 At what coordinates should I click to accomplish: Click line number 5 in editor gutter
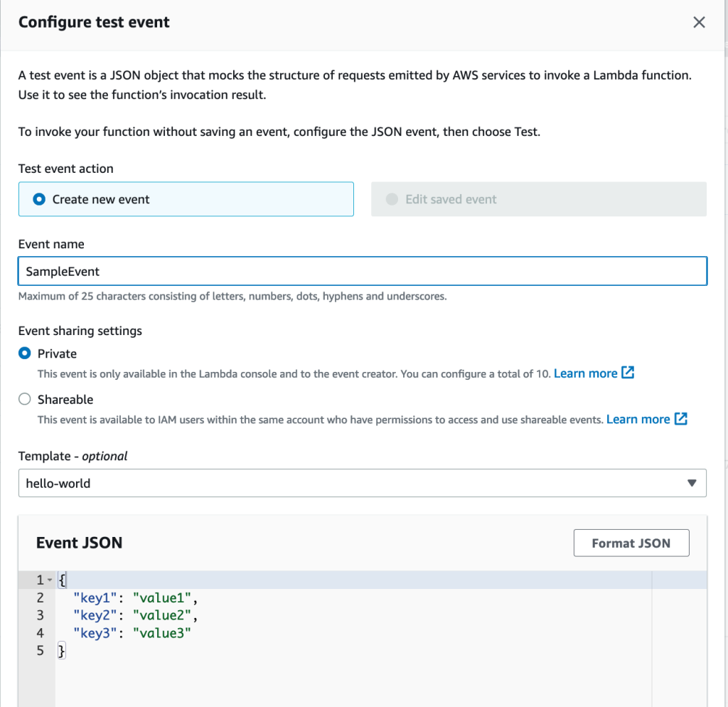(41, 651)
